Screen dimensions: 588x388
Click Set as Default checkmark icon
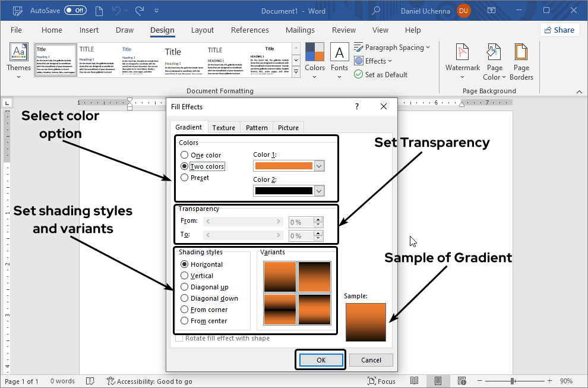359,75
